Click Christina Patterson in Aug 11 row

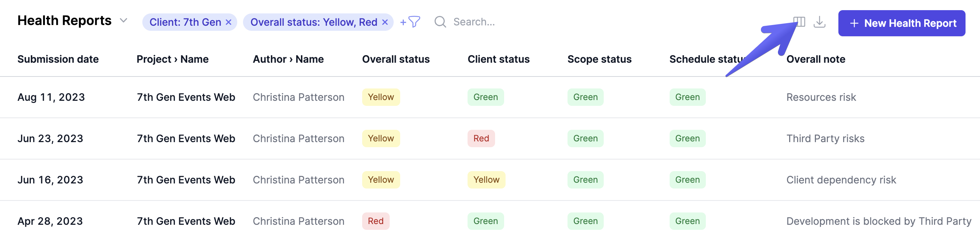[298, 98]
